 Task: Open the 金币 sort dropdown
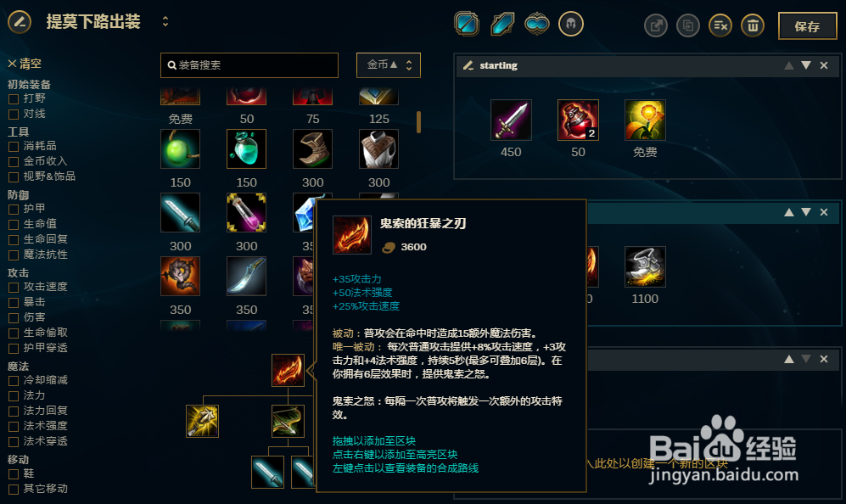pos(389,65)
